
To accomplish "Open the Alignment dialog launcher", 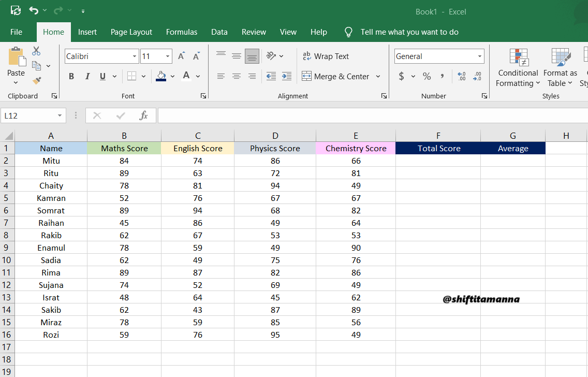I will coord(384,96).
